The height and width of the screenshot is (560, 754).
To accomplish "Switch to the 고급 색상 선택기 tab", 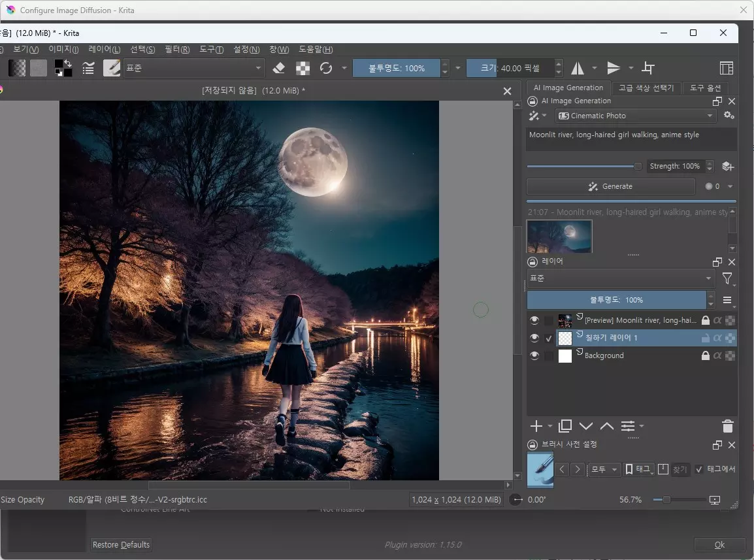I will pyautogui.click(x=646, y=88).
